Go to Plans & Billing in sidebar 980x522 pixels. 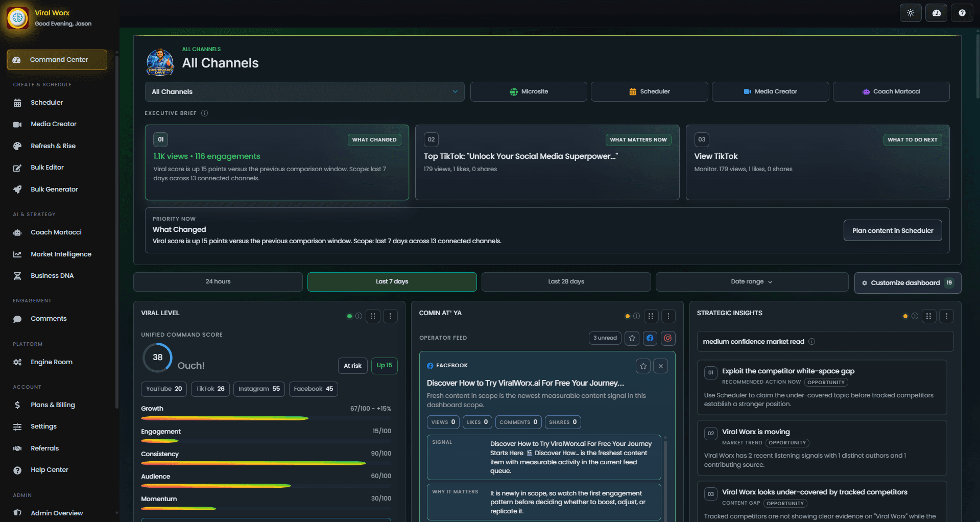point(53,405)
